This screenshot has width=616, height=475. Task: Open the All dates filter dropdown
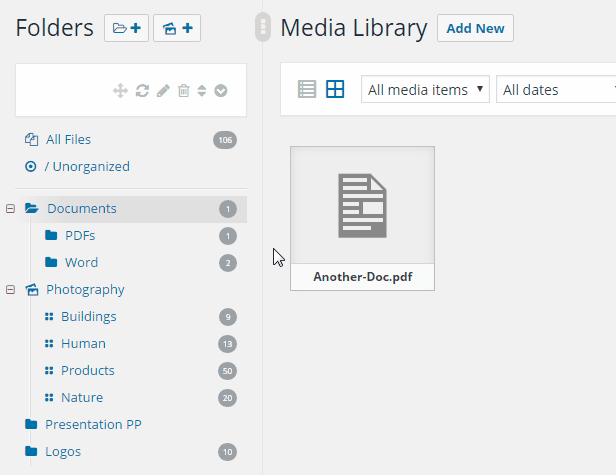click(x=556, y=90)
